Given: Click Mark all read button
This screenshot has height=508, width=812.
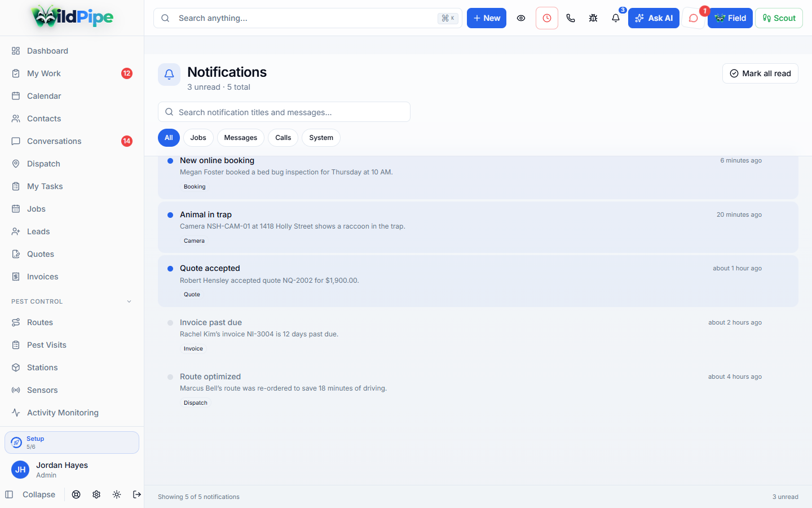Looking at the screenshot, I should [760, 73].
